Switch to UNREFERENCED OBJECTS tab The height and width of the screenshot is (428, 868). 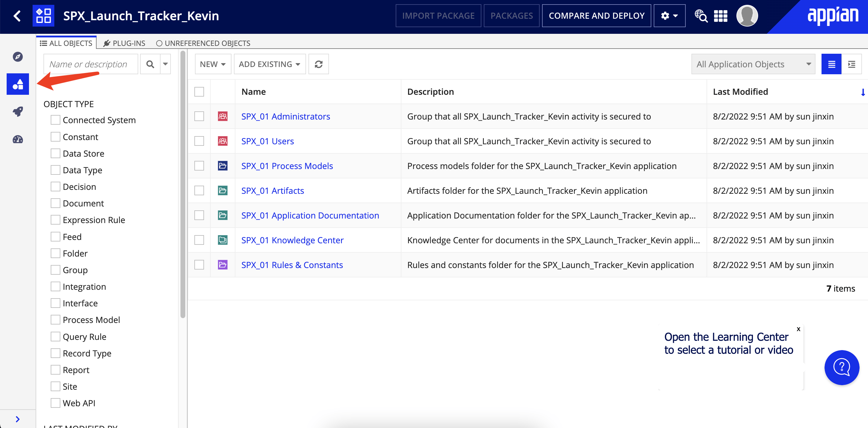point(203,43)
